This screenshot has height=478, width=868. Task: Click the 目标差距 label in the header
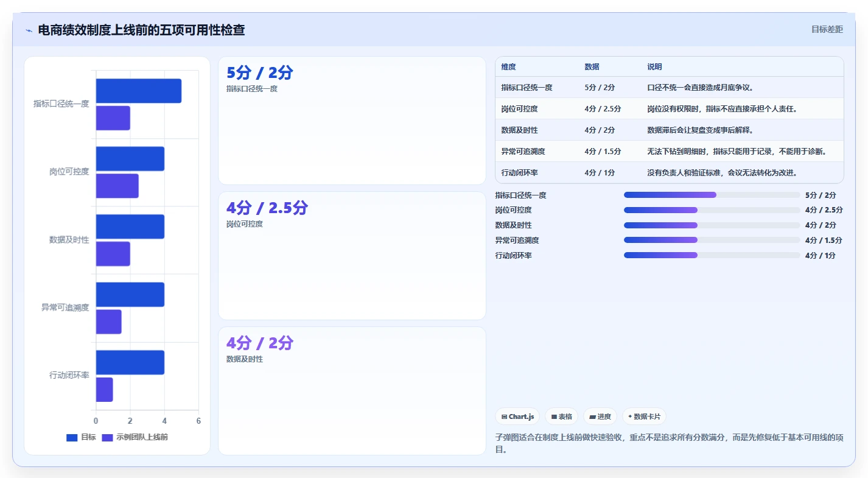pyautogui.click(x=827, y=29)
